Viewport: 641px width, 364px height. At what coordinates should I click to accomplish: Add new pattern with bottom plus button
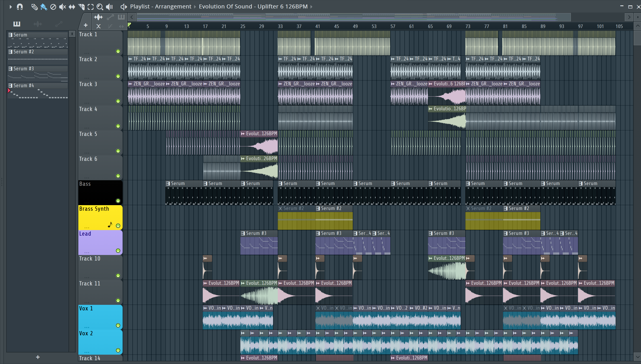tap(38, 357)
